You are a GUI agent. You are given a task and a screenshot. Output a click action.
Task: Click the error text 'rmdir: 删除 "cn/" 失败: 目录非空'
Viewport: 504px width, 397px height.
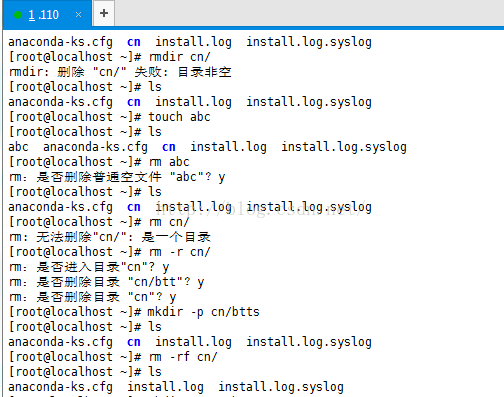[120, 72]
